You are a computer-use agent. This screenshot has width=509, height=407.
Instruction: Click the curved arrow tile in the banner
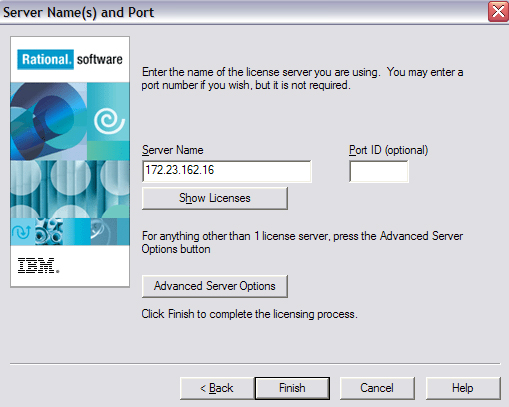point(22,232)
